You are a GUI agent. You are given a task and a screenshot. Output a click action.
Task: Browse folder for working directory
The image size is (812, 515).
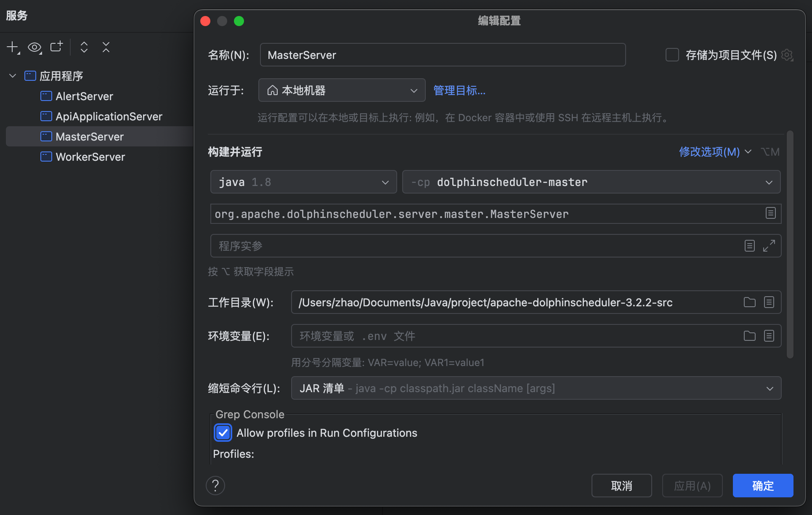pyautogui.click(x=749, y=302)
